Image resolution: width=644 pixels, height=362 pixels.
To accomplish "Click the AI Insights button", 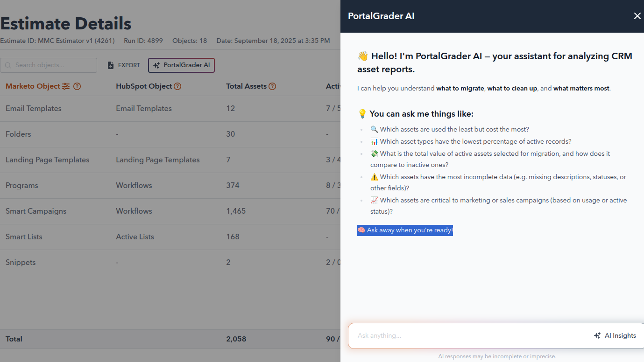I will pyautogui.click(x=615, y=335).
